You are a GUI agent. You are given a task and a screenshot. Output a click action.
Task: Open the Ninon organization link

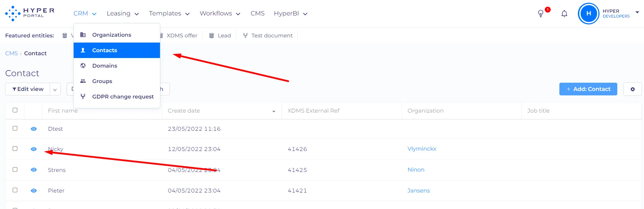pos(416,170)
